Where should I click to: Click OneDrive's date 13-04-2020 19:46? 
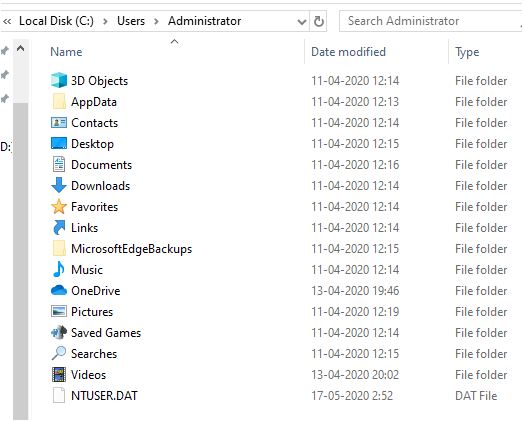click(x=355, y=291)
